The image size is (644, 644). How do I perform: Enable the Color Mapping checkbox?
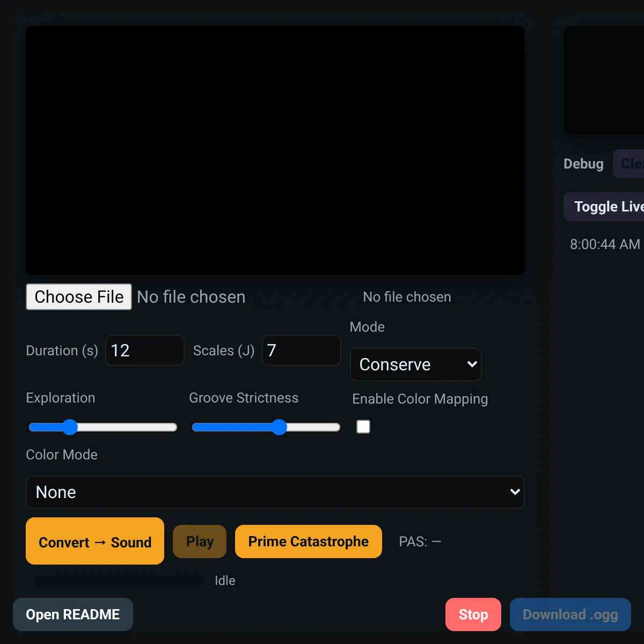(363, 427)
